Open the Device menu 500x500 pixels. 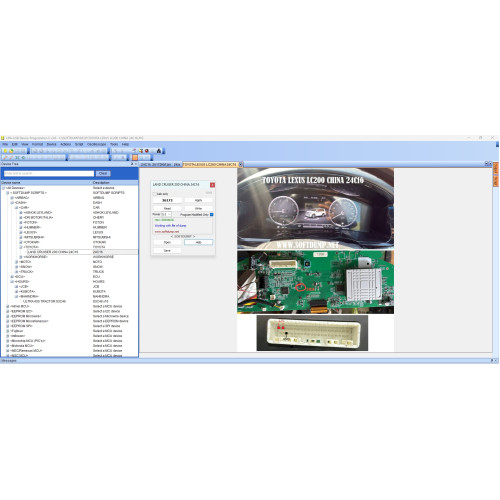coord(51,144)
